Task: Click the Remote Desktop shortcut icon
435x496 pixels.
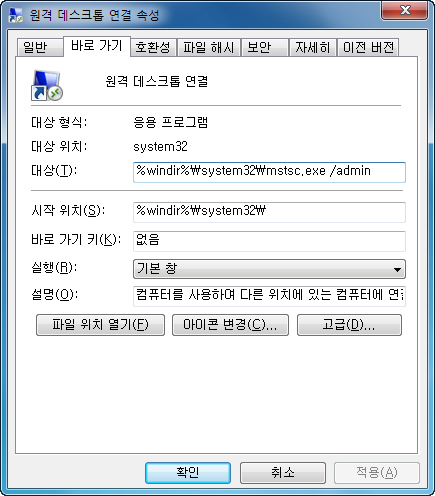Action: [47, 85]
